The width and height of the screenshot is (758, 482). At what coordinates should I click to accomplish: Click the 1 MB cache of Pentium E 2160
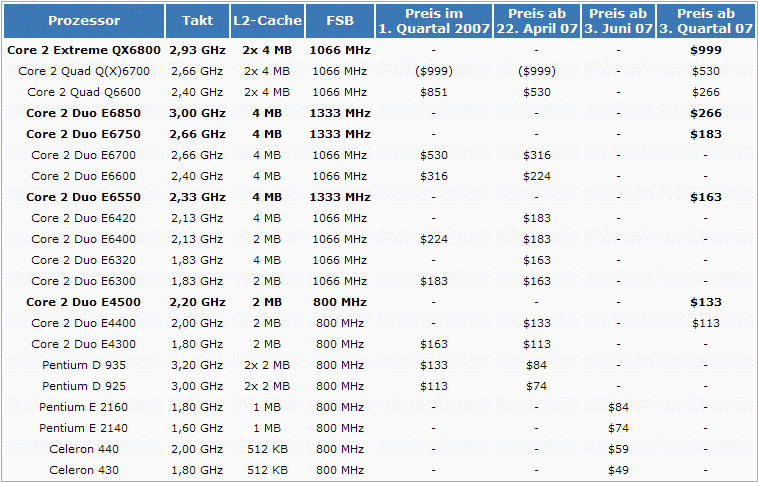pyautogui.click(x=267, y=407)
